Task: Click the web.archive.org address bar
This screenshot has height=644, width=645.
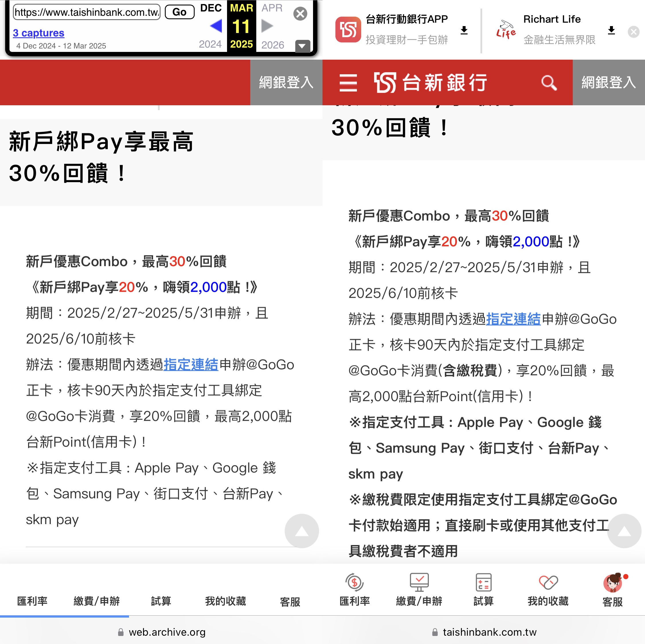Action: (x=161, y=632)
